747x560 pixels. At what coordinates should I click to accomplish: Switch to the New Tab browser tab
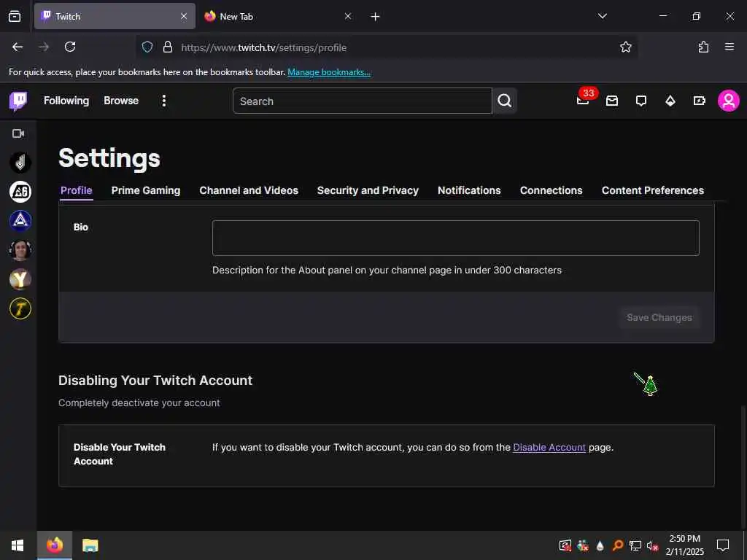point(278,16)
